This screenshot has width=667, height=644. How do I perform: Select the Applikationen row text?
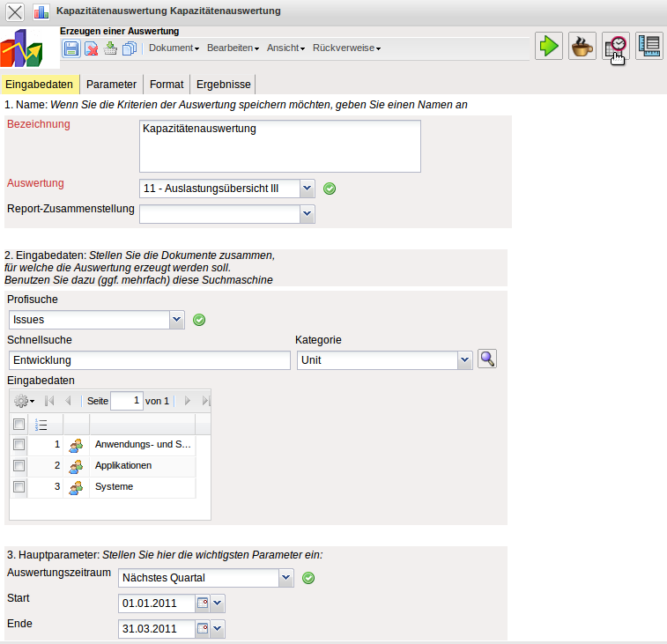[x=123, y=465]
